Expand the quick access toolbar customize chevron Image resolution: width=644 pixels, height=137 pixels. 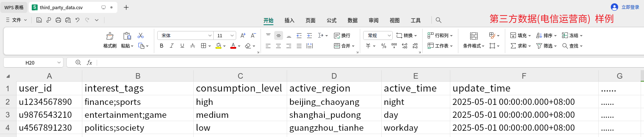pyautogui.click(x=97, y=20)
